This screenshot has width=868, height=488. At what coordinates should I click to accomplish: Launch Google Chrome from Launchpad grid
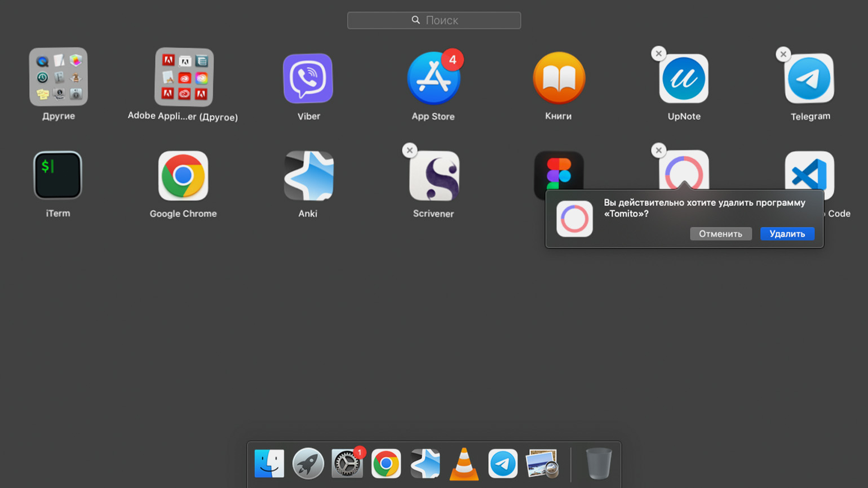pos(183,176)
